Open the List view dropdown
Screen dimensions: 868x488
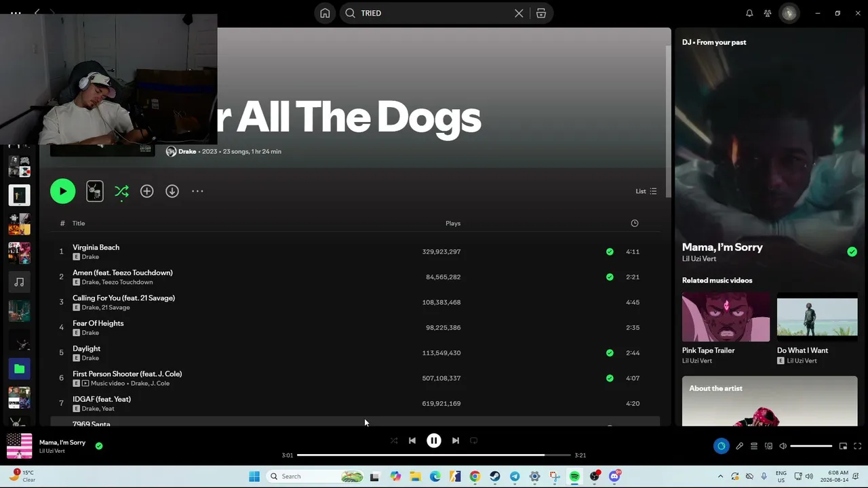tap(646, 191)
